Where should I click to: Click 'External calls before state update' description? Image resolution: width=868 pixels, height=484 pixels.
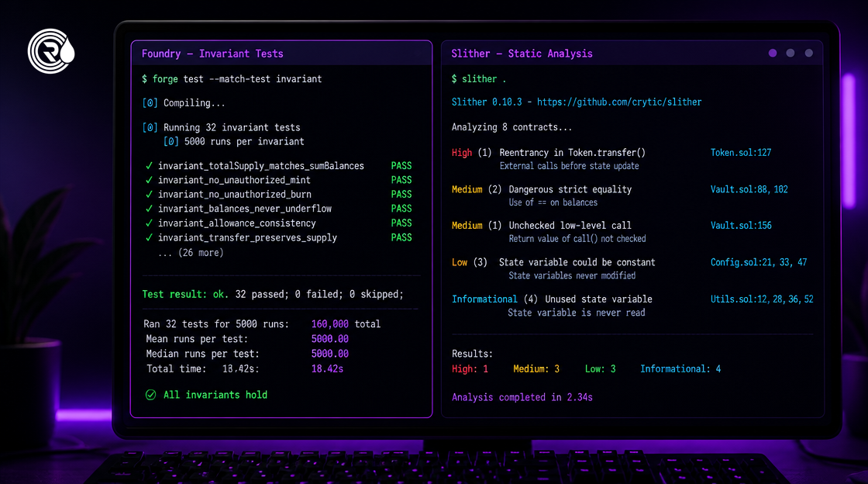569,166
